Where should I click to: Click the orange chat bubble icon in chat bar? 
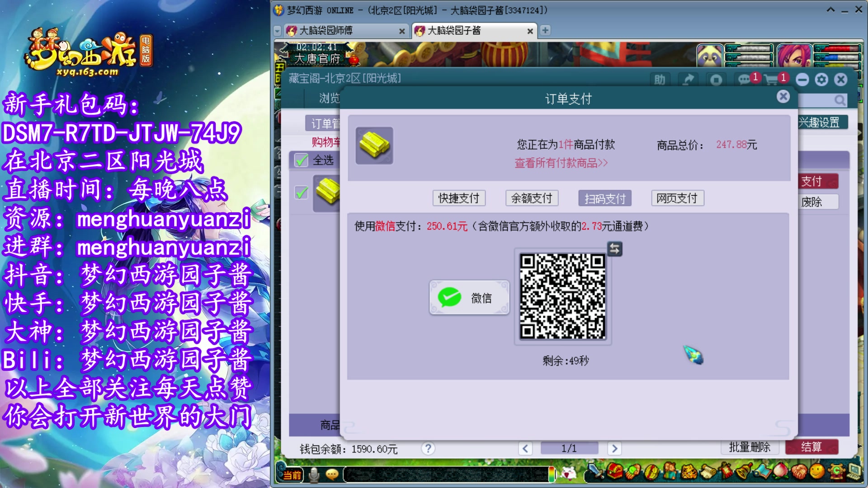332,474
